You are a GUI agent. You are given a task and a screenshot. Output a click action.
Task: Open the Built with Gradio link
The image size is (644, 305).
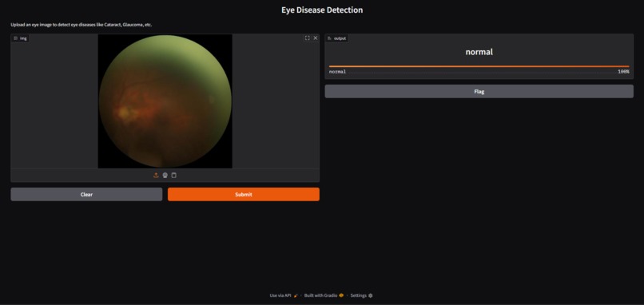(324, 295)
